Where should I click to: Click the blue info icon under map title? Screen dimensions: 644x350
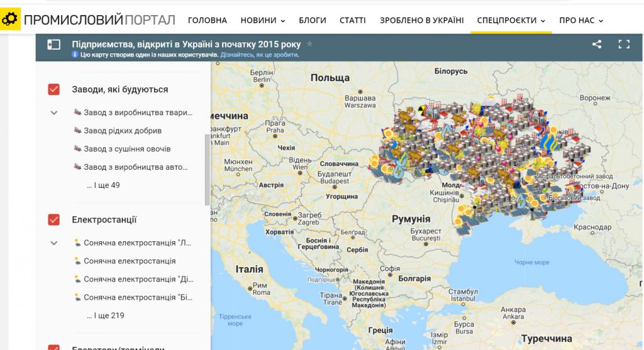pyautogui.click(x=75, y=55)
